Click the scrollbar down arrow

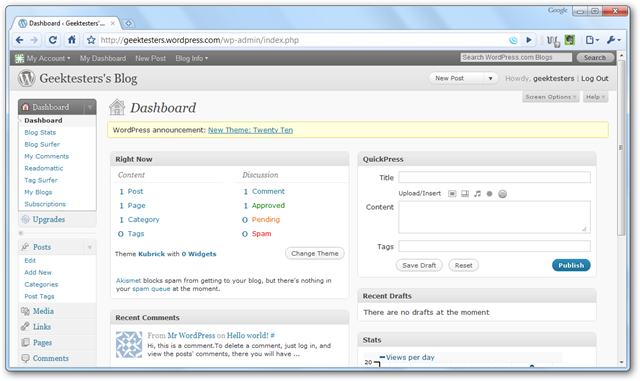coord(621,362)
